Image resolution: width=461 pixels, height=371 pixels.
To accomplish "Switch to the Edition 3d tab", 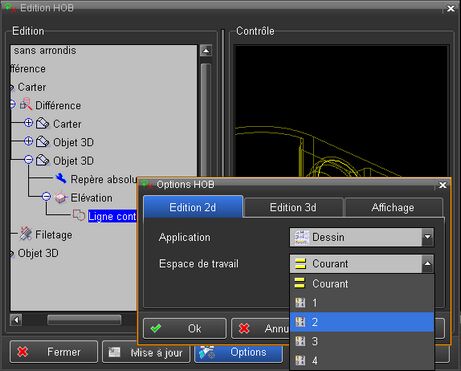I will 293,208.
